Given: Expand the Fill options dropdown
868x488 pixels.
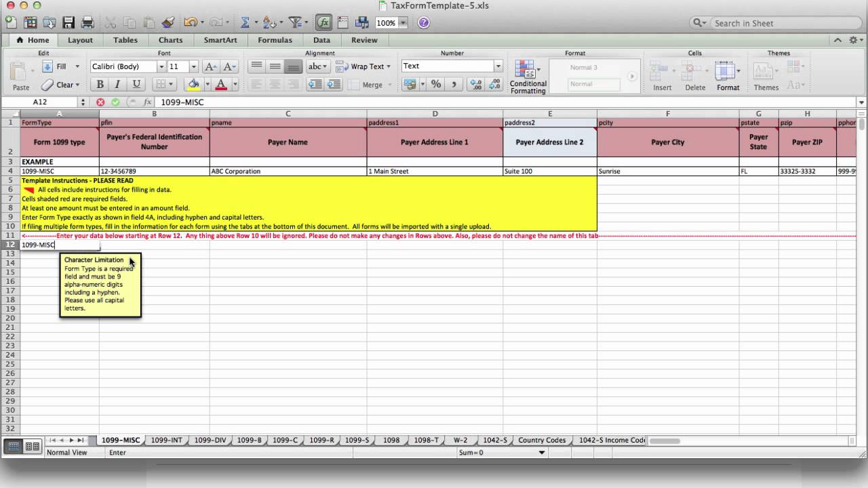Looking at the screenshot, I should 77,66.
